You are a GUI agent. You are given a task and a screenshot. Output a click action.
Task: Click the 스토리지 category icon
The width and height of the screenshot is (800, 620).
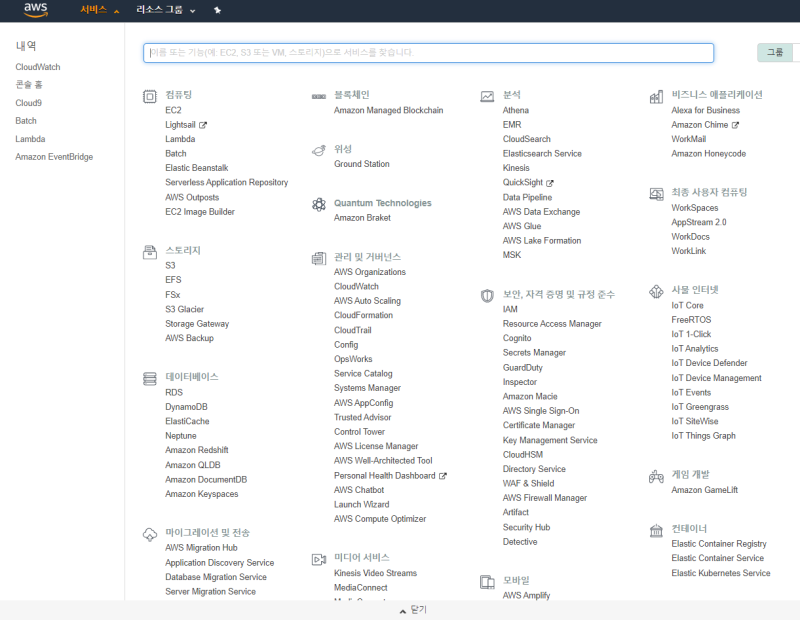click(150, 252)
